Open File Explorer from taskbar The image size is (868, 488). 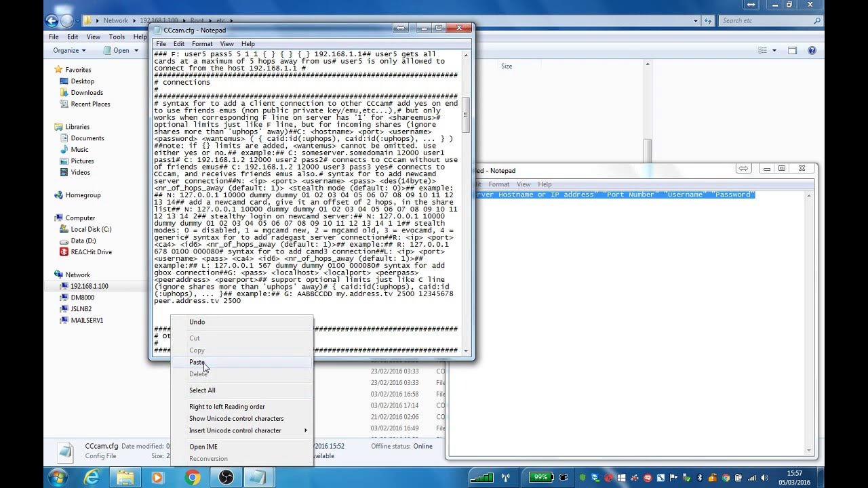coord(125,478)
